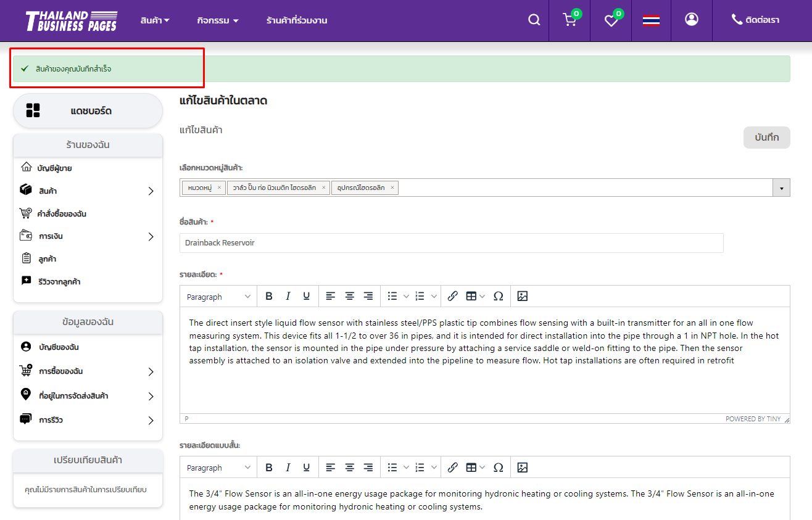The image size is (812, 520).
Task: Insert special character in first description editor
Action: pos(498,296)
